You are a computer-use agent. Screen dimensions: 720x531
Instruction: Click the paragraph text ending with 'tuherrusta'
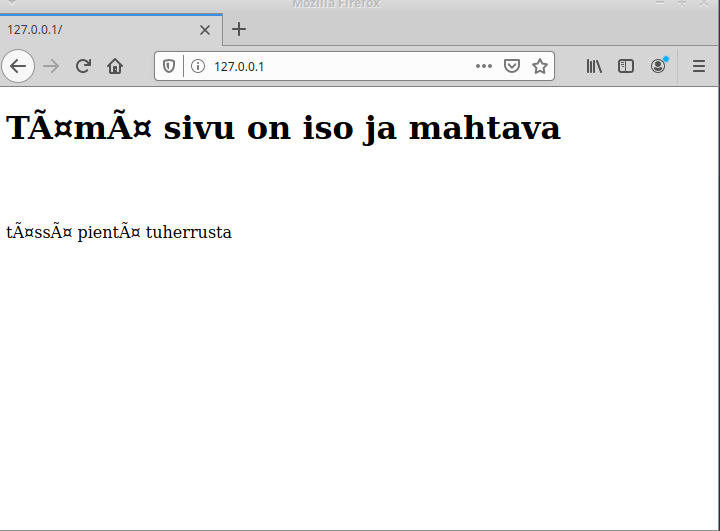119,232
